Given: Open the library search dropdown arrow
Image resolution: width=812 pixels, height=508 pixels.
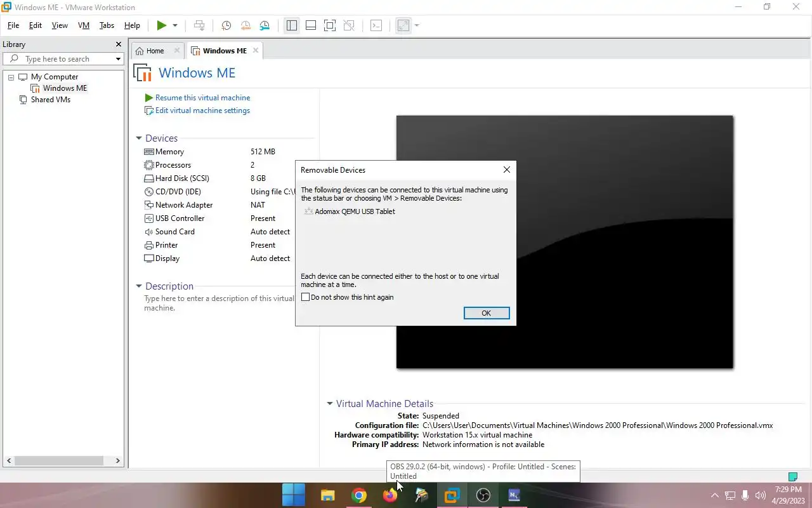Looking at the screenshot, I should (x=118, y=59).
